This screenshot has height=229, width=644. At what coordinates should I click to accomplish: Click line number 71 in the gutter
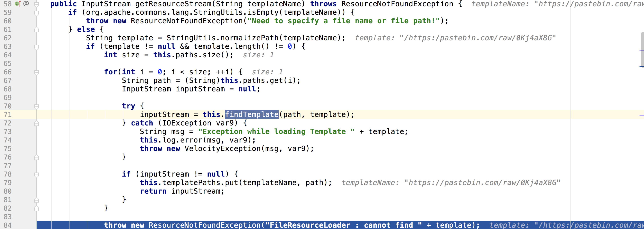[8, 114]
